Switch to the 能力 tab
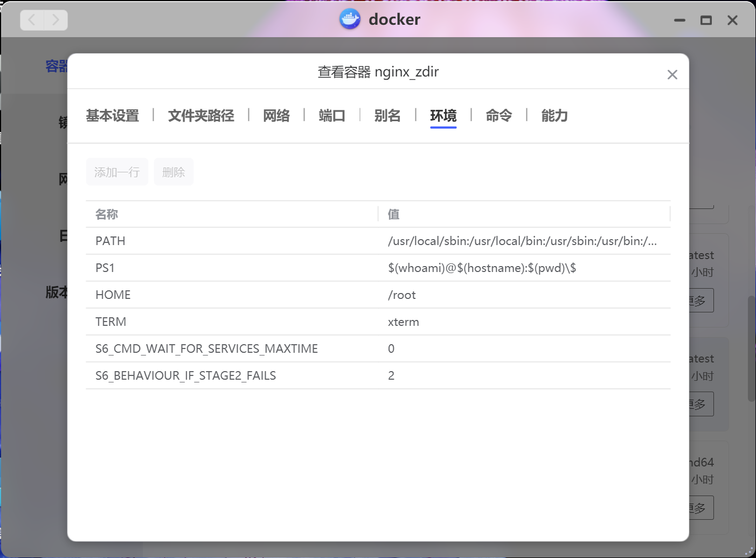This screenshot has width=756, height=558. (554, 116)
